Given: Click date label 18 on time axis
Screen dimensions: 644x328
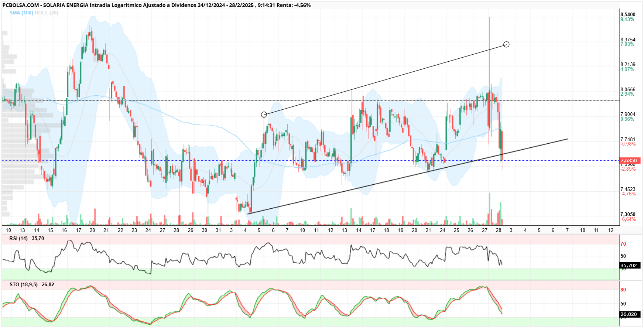Looking at the screenshot, I should coord(386,230).
